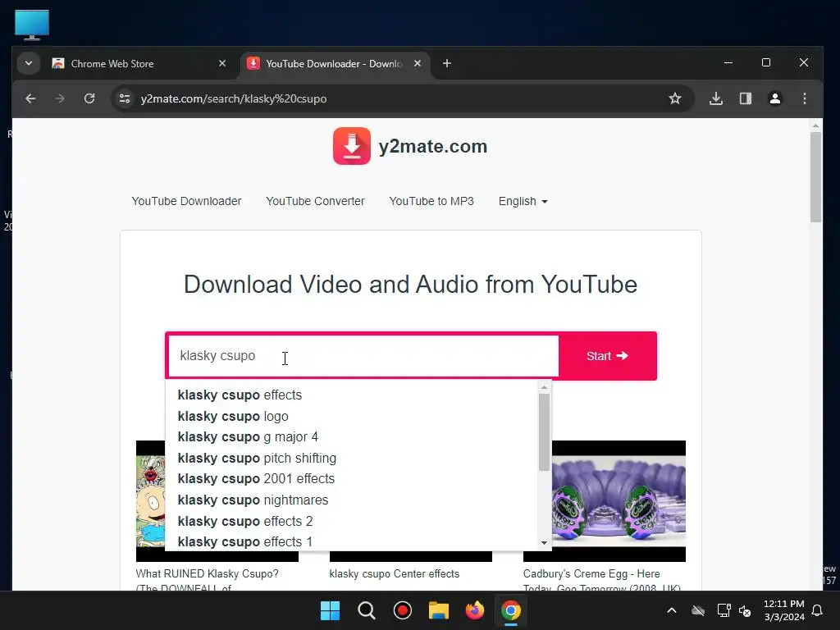Open File Explorer from taskbar
840x630 pixels.
(439, 610)
